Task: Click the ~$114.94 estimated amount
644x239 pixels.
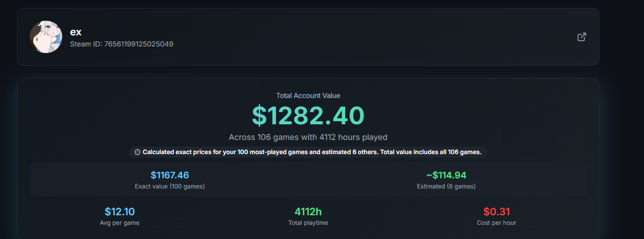Action: 446,175
